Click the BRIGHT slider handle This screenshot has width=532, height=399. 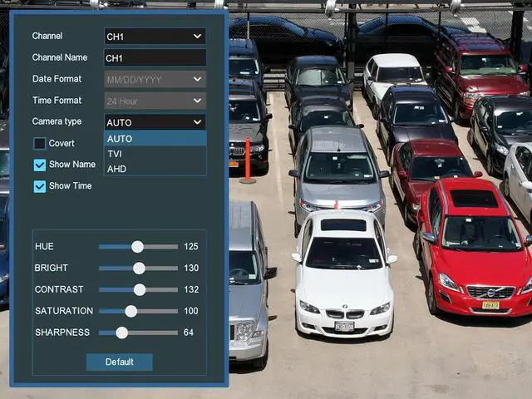pos(139,268)
